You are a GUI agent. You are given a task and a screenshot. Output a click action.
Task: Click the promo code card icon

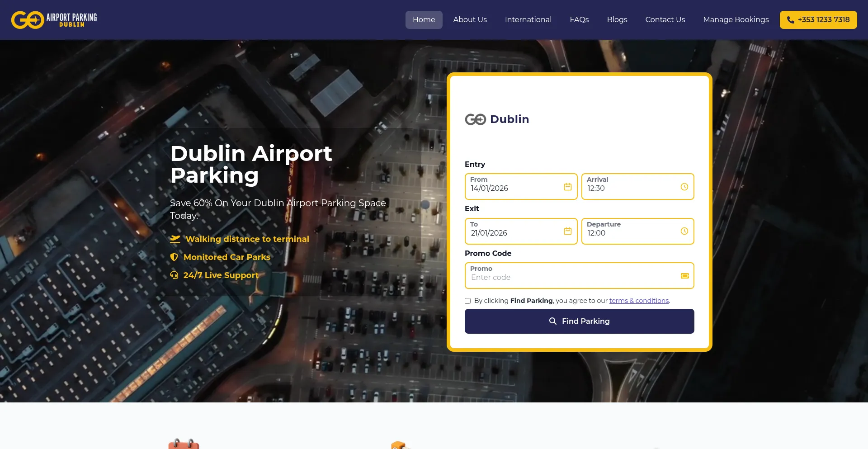pyautogui.click(x=684, y=275)
